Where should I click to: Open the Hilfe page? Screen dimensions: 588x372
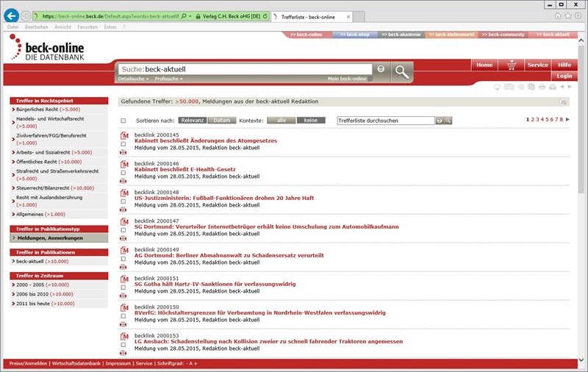point(564,65)
